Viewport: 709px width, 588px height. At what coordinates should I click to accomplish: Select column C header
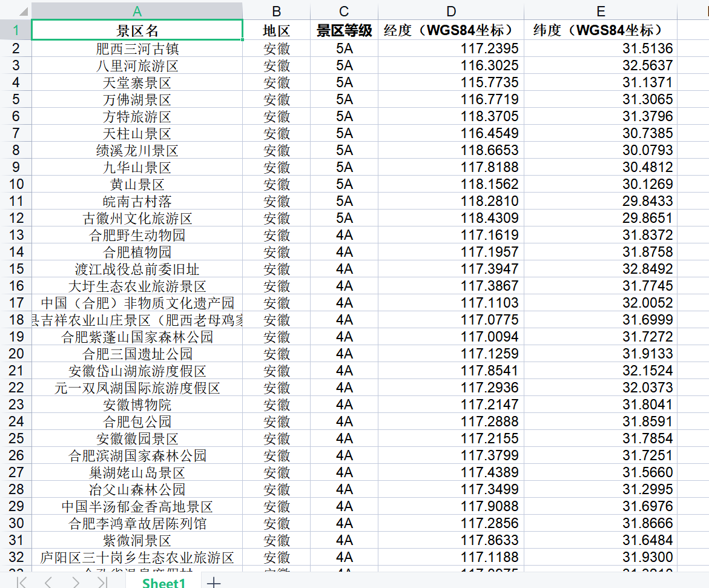coord(344,11)
